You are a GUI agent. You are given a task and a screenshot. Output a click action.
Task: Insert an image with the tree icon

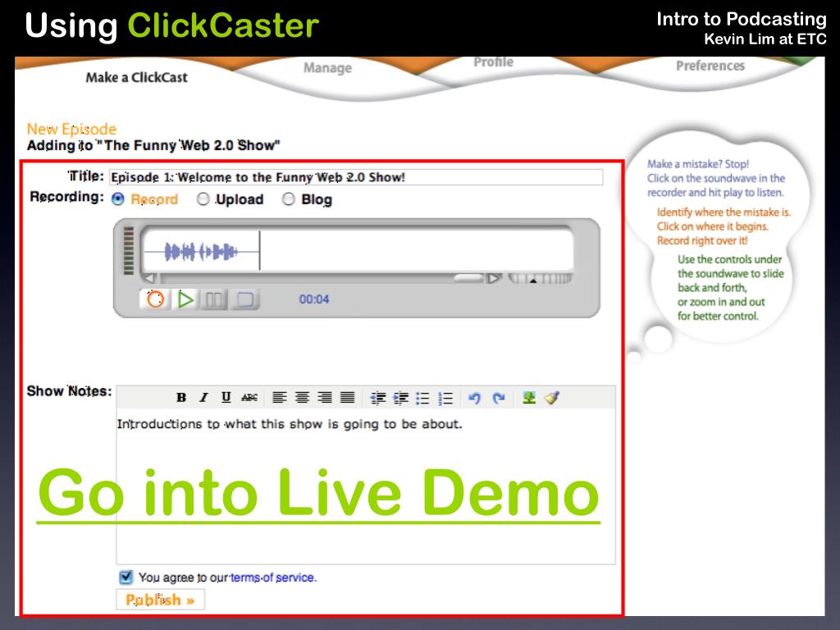tap(529, 398)
